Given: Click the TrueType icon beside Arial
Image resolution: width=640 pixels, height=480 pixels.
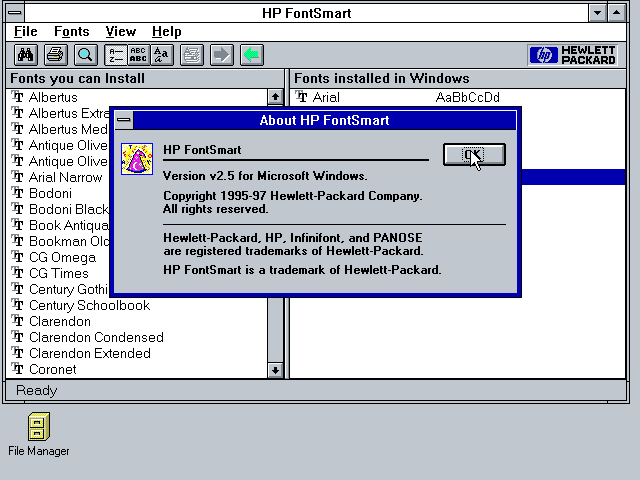Looking at the screenshot, I should coord(301,97).
